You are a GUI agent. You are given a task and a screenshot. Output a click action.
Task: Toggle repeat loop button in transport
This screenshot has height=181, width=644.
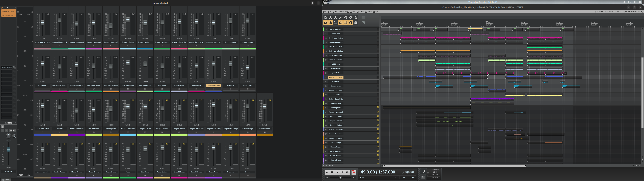click(x=423, y=171)
